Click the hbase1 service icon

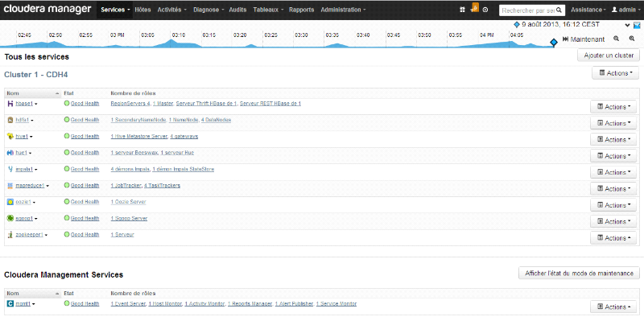[x=10, y=104]
